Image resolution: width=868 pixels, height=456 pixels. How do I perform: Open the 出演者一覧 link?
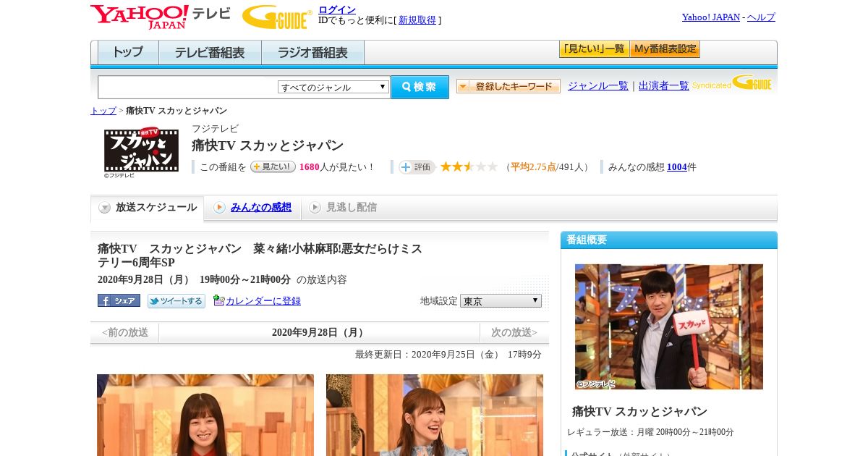click(664, 85)
